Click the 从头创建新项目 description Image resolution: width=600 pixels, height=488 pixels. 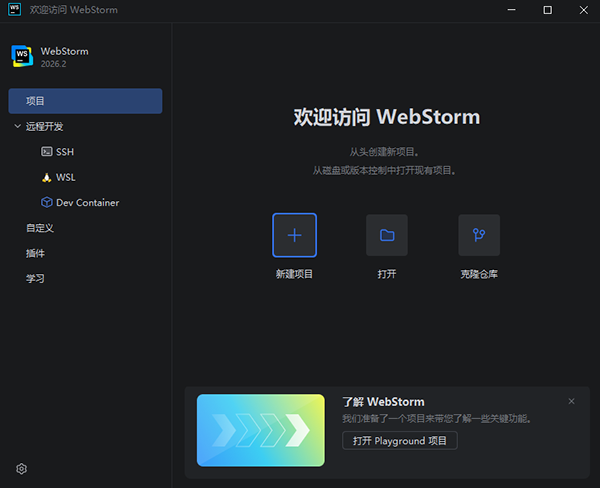[x=384, y=152]
